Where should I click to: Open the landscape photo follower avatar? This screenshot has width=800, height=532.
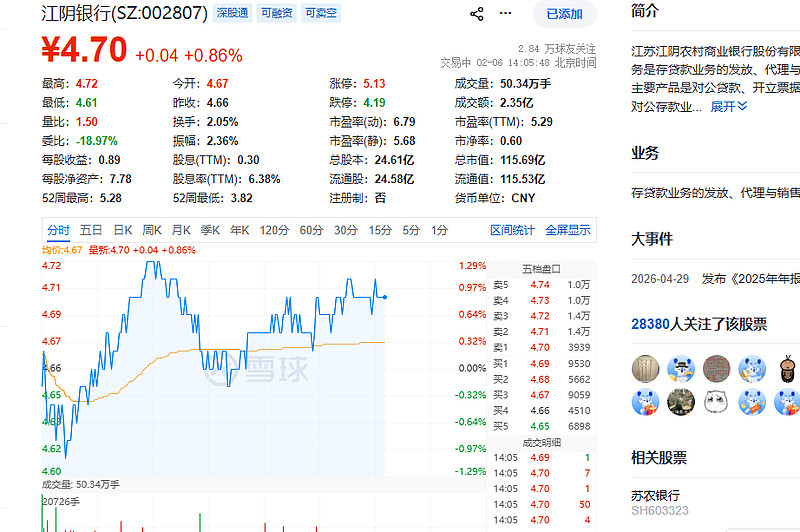(x=681, y=402)
